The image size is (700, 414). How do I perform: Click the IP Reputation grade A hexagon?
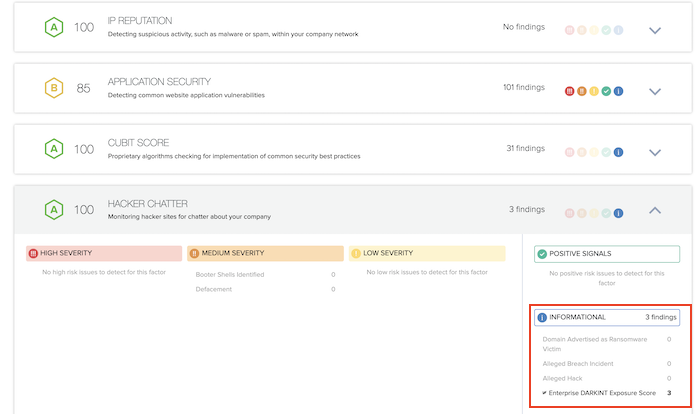[54, 27]
